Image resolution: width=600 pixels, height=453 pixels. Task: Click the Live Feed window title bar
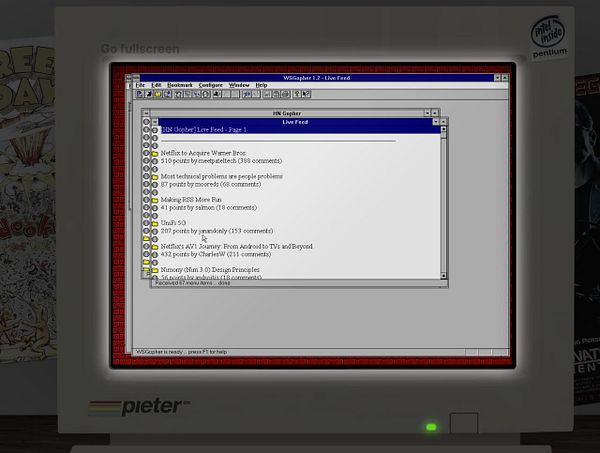click(295, 122)
